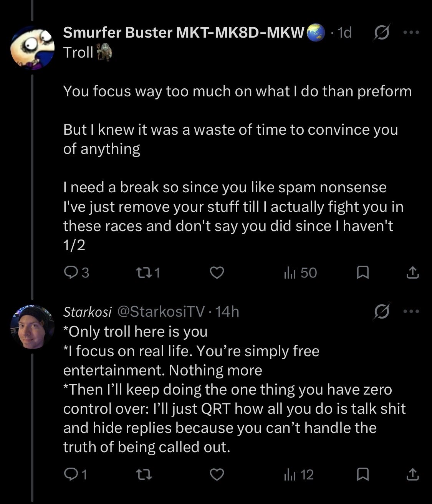Image resolution: width=432 pixels, height=504 pixels.
Task: Share Smurfer Buster's tweet
Action: coord(412,273)
